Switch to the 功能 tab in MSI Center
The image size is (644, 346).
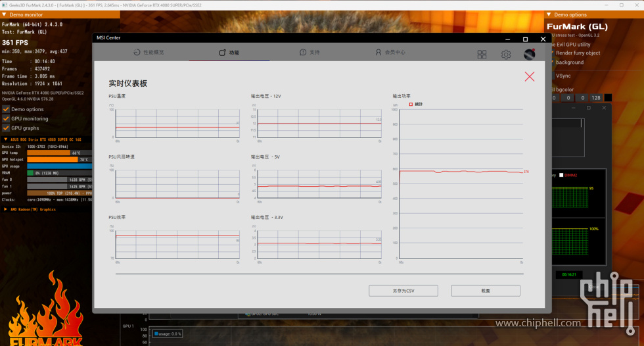229,52
